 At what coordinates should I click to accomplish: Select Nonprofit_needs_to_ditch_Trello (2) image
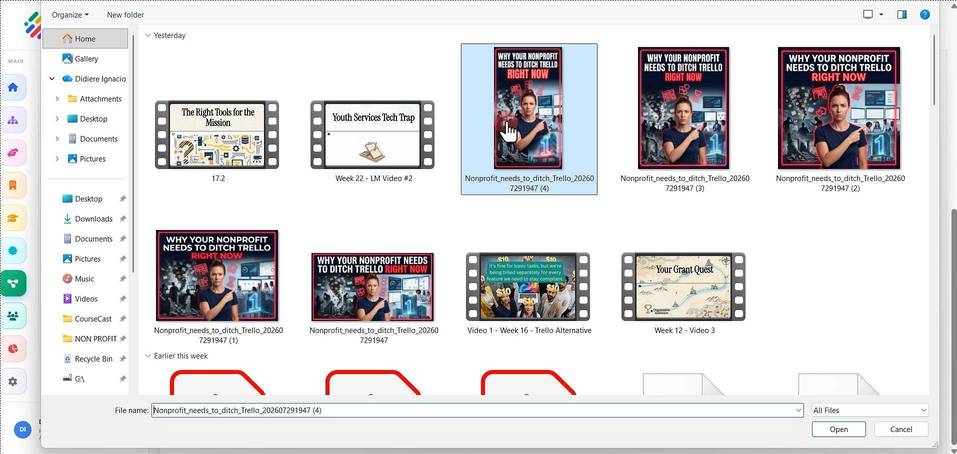[840, 118]
